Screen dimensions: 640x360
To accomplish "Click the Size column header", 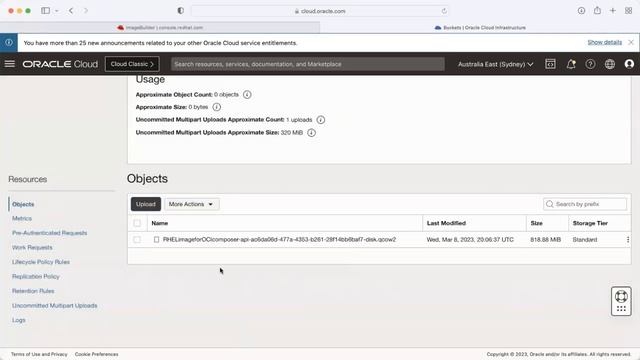I will tap(536, 223).
